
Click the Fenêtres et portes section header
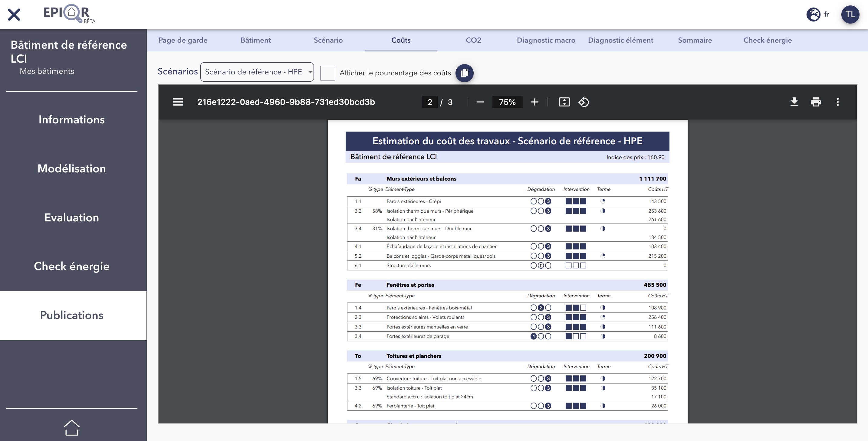click(507, 285)
